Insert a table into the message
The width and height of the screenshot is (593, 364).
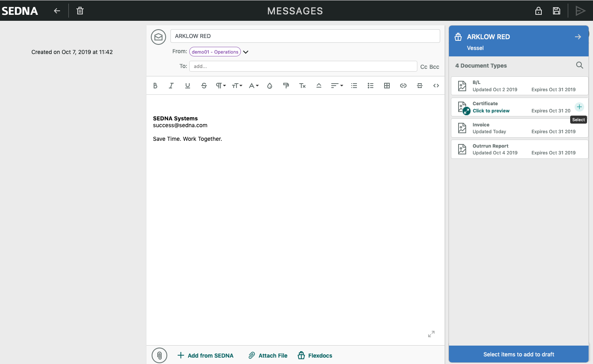pyautogui.click(x=387, y=86)
